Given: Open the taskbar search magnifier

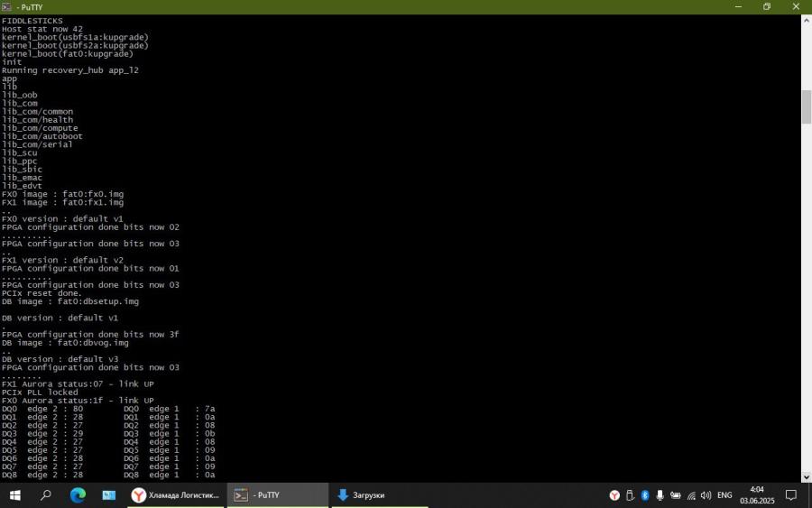Looking at the screenshot, I should [46, 495].
